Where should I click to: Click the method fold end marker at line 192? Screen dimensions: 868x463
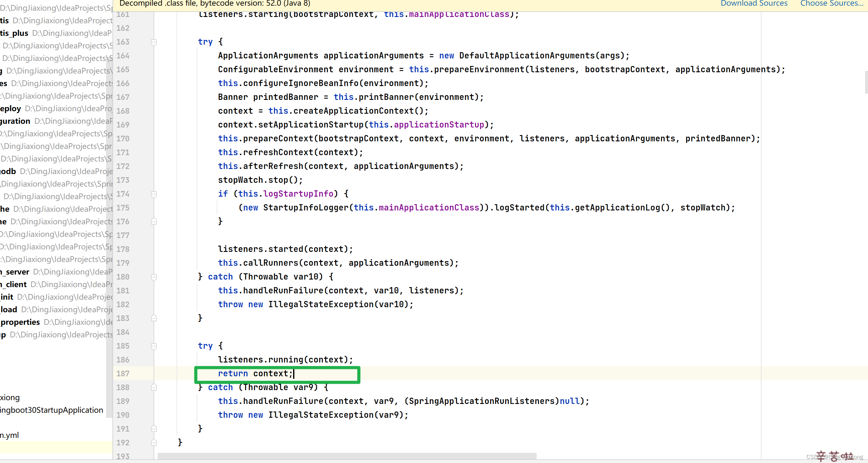[154, 443]
